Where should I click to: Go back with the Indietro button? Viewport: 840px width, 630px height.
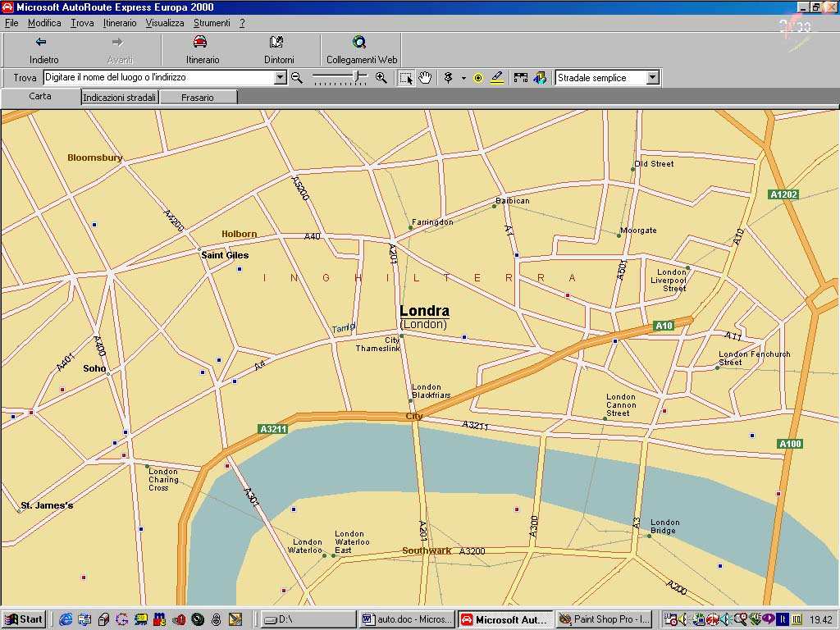pyautogui.click(x=44, y=50)
